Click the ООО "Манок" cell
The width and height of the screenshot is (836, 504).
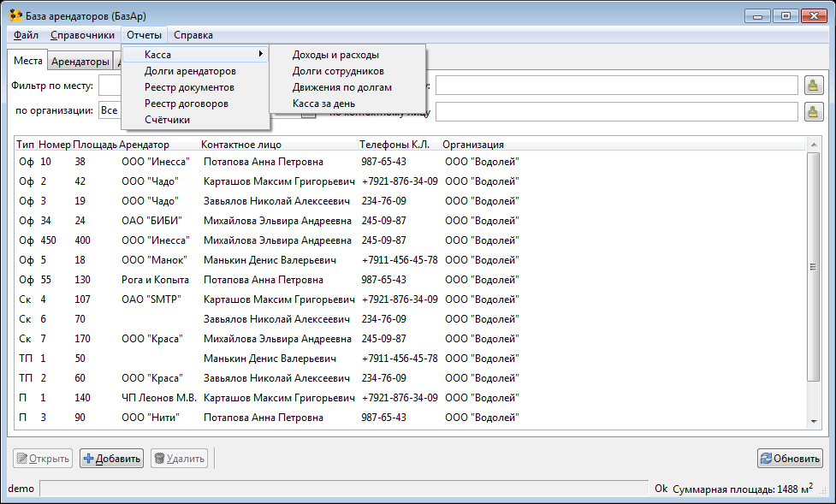[154, 260]
